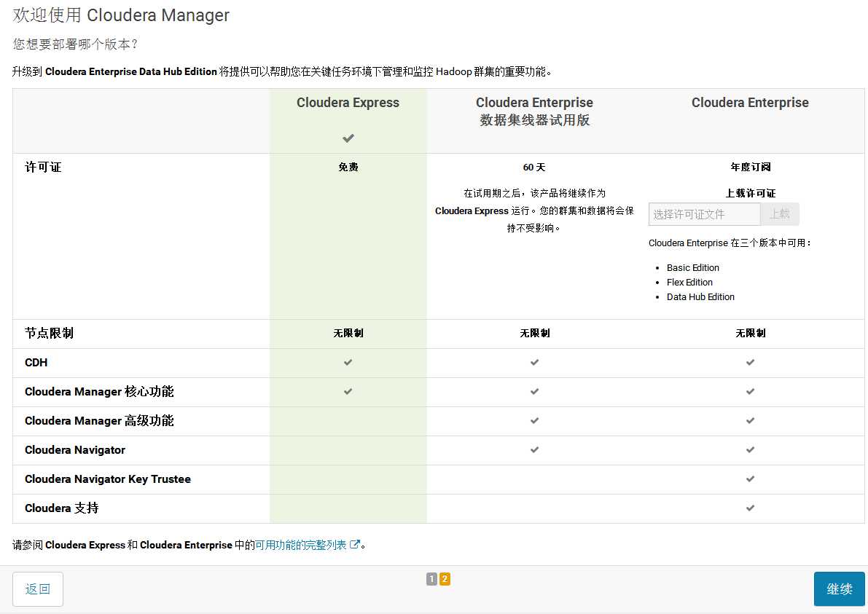Image resolution: width=868 pixels, height=614 pixels.
Task: Click the Cloudera Manager 核心功能 row label
Action: (x=99, y=392)
